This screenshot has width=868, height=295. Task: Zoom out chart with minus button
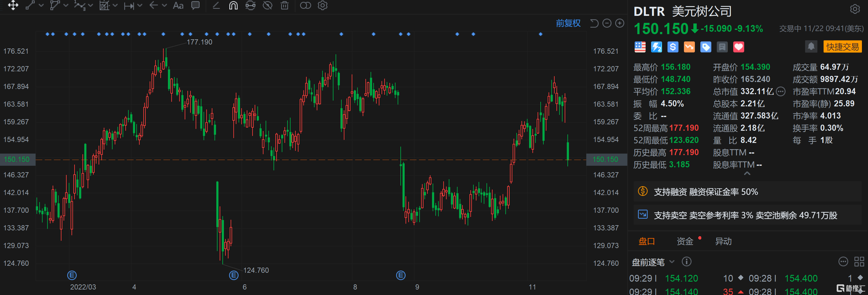coord(607,23)
